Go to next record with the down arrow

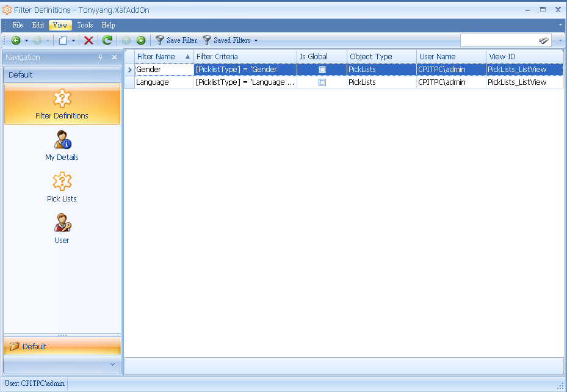141,40
